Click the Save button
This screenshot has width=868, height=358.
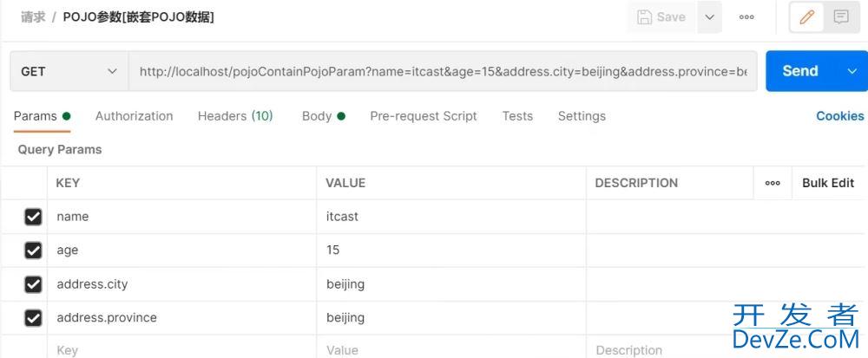(x=661, y=17)
